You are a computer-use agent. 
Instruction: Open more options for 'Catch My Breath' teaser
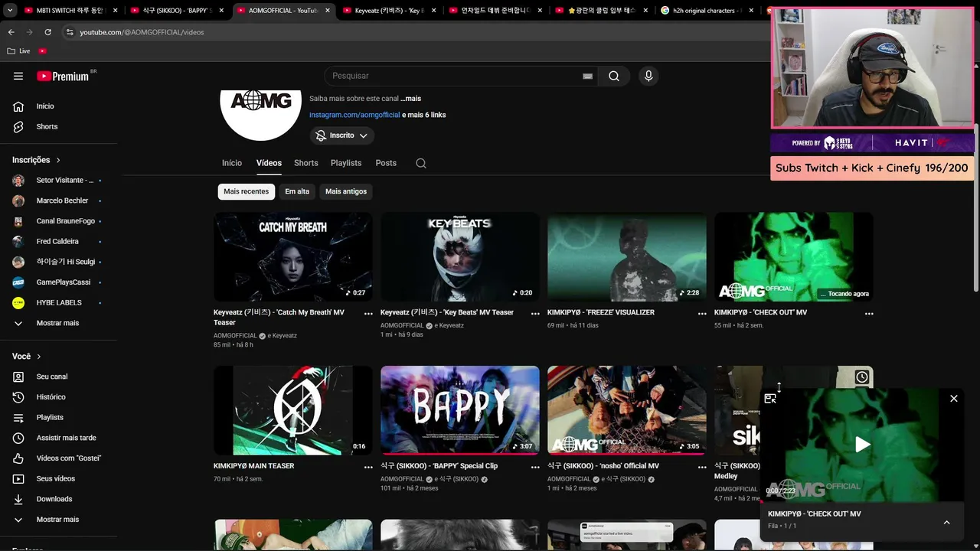[368, 313]
